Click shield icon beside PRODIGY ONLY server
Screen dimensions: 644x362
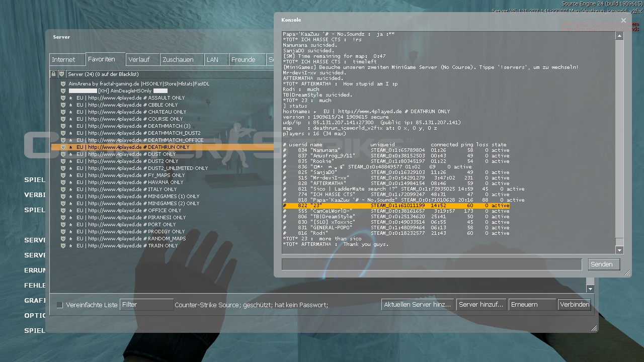(63, 231)
